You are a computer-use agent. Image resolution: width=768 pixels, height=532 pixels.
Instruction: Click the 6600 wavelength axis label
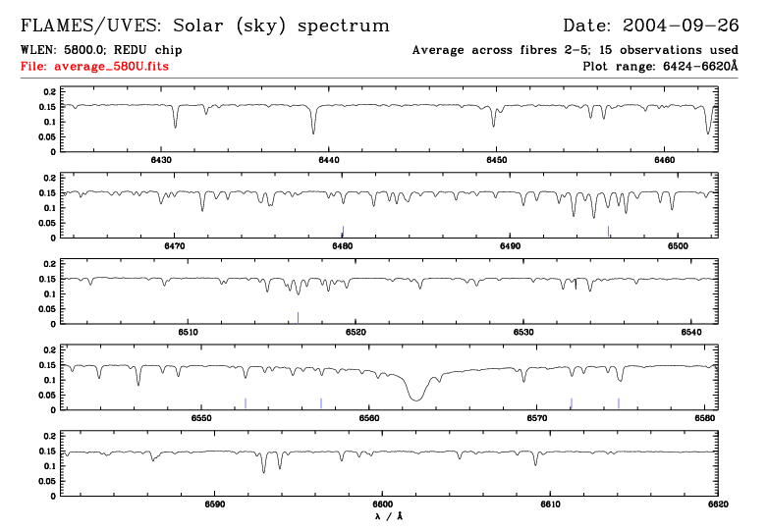(383, 505)
